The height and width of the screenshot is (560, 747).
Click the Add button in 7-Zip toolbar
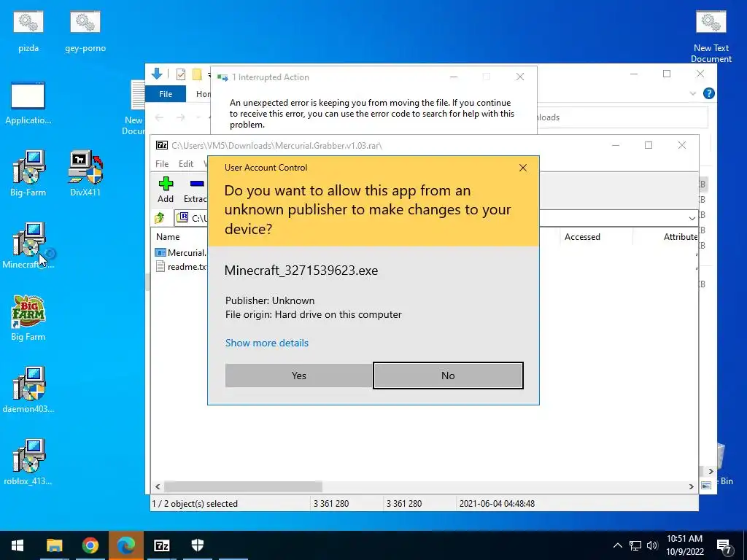point(166,190)
